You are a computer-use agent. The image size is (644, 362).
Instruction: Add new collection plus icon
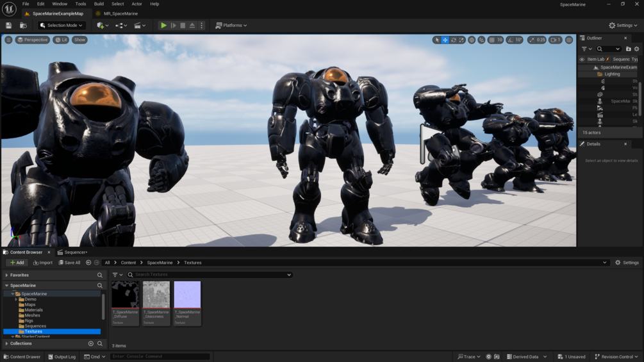91,343
